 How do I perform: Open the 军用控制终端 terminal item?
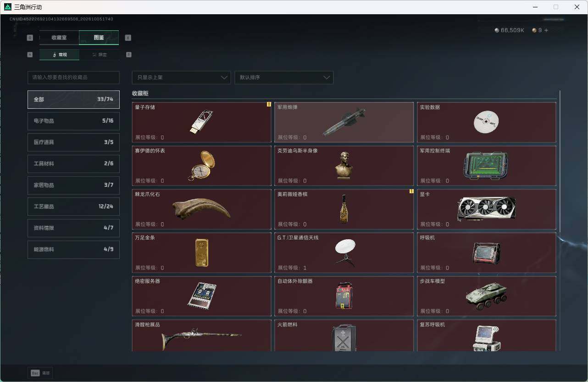point(487,166)
